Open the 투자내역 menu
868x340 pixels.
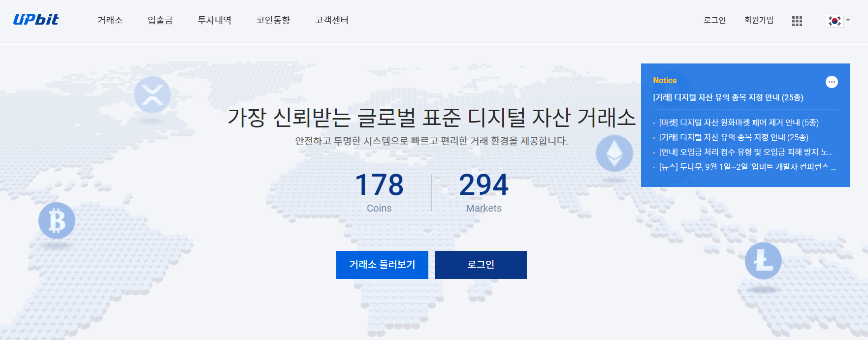tap(215, 20)
